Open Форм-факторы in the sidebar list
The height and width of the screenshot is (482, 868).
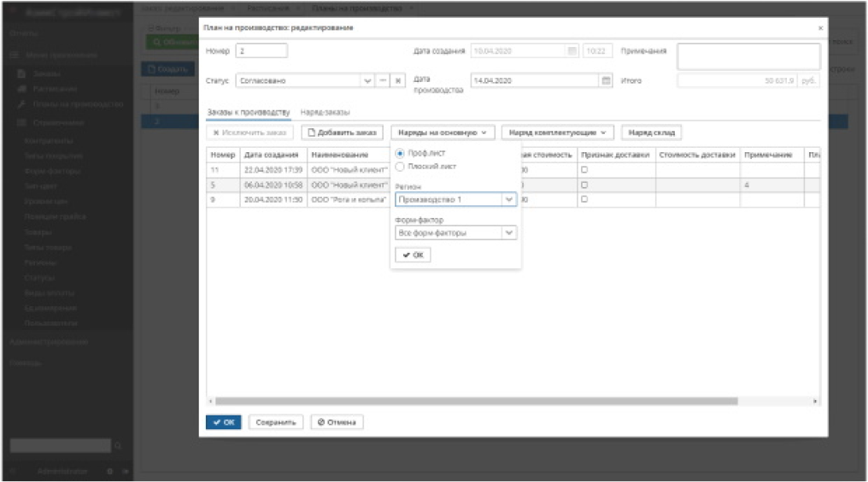(53, 171)
